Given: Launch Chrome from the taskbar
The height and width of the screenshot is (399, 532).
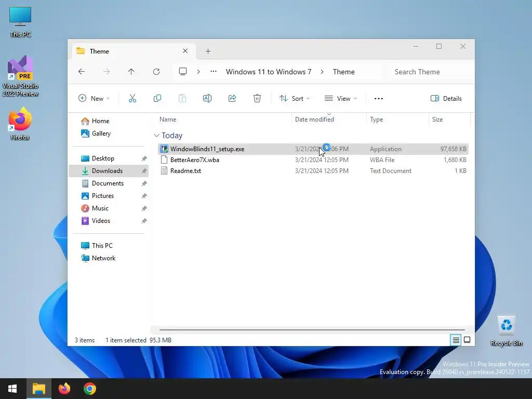Looking at the screenshot, I should 90,389.
